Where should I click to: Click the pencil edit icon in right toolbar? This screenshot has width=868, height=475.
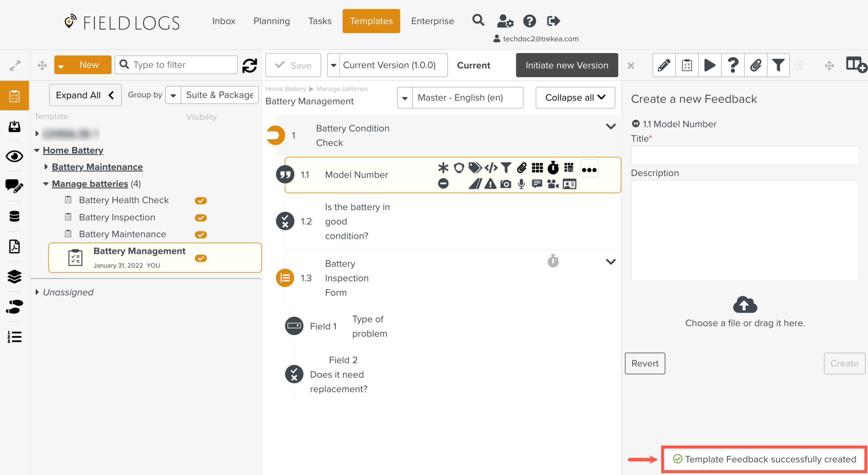pyautogui.click(x=664, y=65)
